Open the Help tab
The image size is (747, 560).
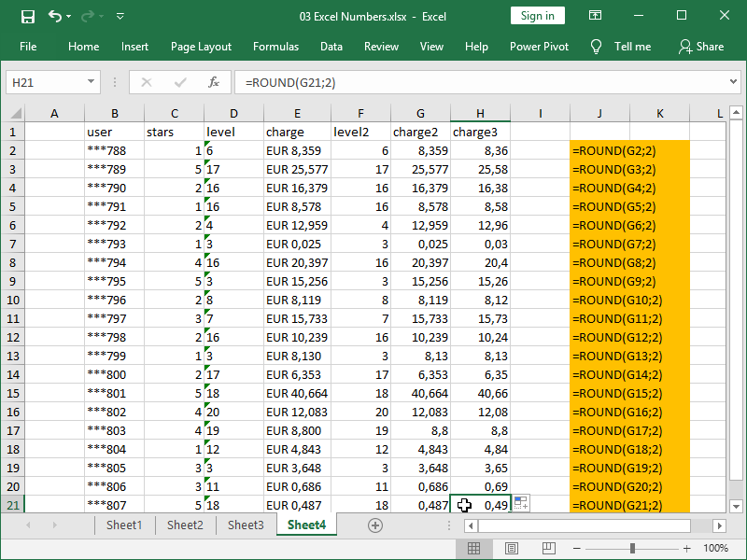476,47
